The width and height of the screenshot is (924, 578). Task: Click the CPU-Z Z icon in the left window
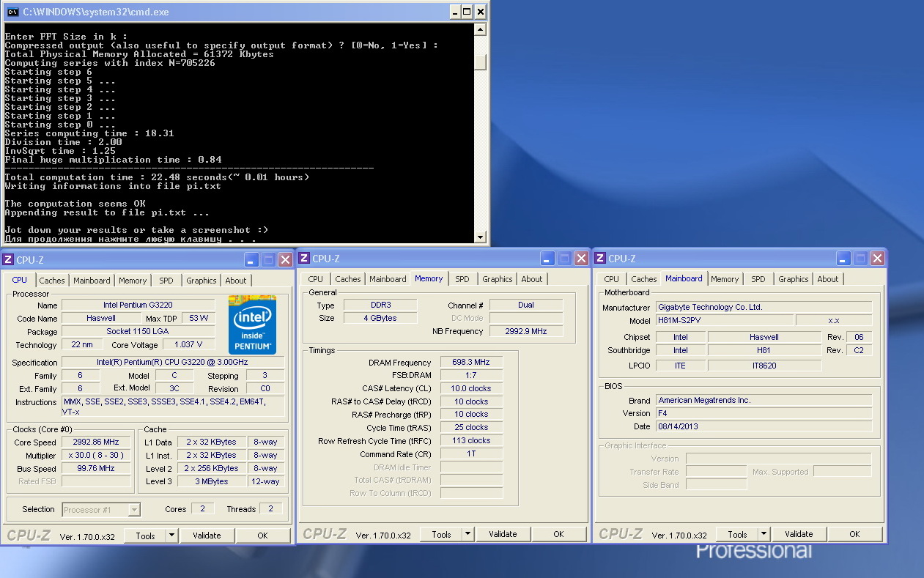point(8,259)
